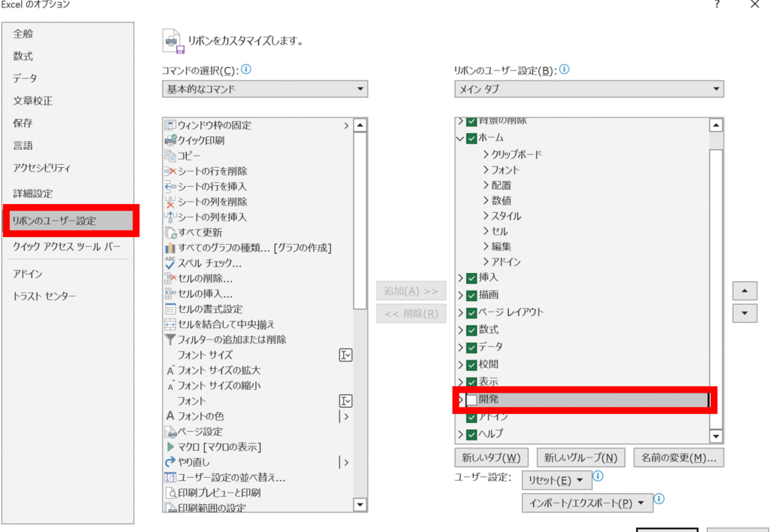
Task: Uncheck the 挿入 tab checkbox
Action: pos(471,278)
